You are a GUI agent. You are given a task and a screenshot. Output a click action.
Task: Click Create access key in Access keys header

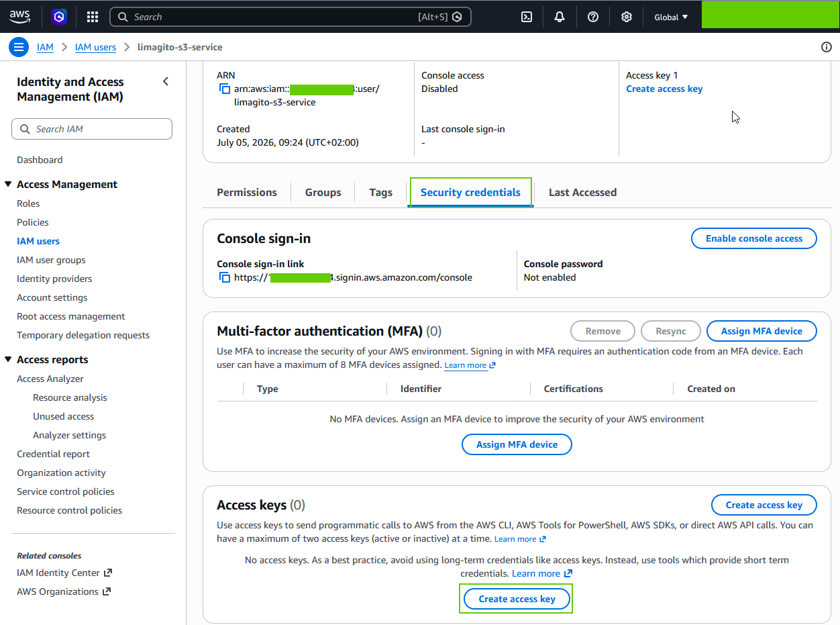click(764, 505)
